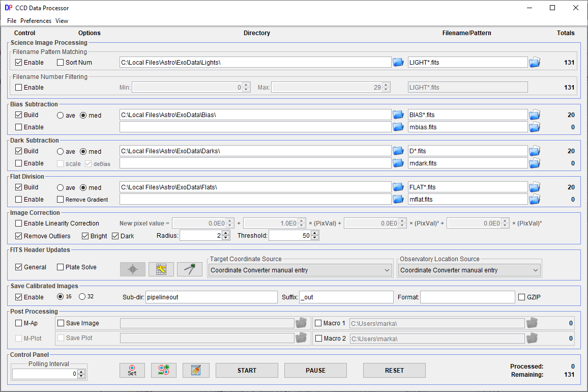Browse files next to FLAT*.fits pattern
This screenshot has height=392, width=588.
click(x=535, y=187)
